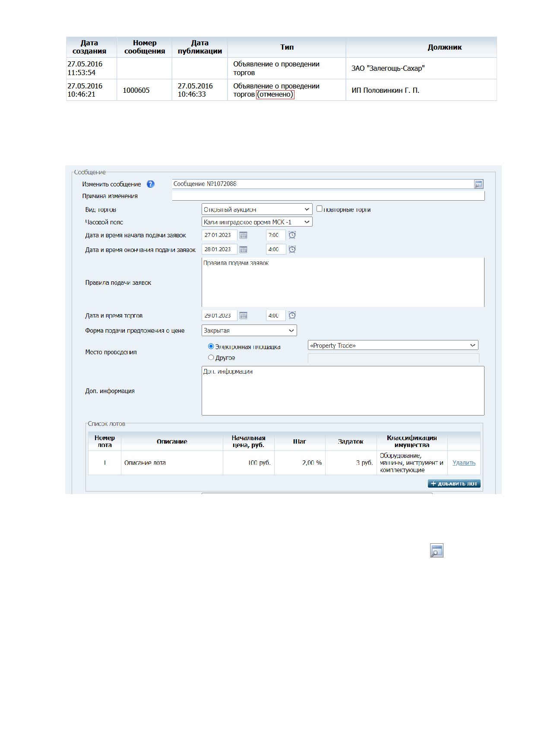Click the end date field 28.01.2023
The height and width of the screenshot is (756, 535).
[x=219, y=249]
